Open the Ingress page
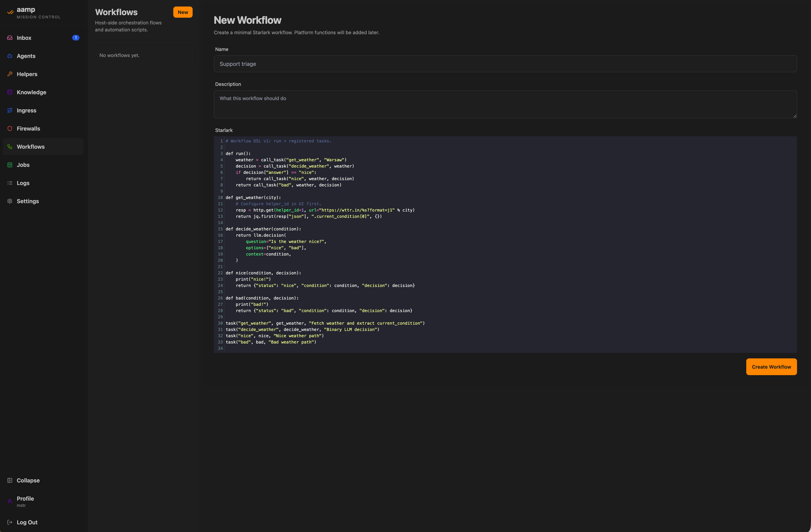The image size is (811, 532). [x=43, y=110]
